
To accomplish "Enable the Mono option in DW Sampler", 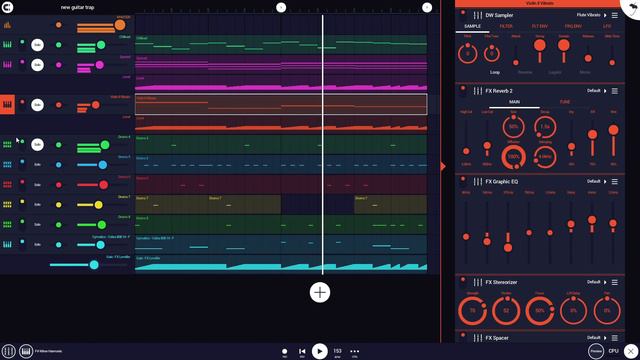I will [x=585, y=72].
